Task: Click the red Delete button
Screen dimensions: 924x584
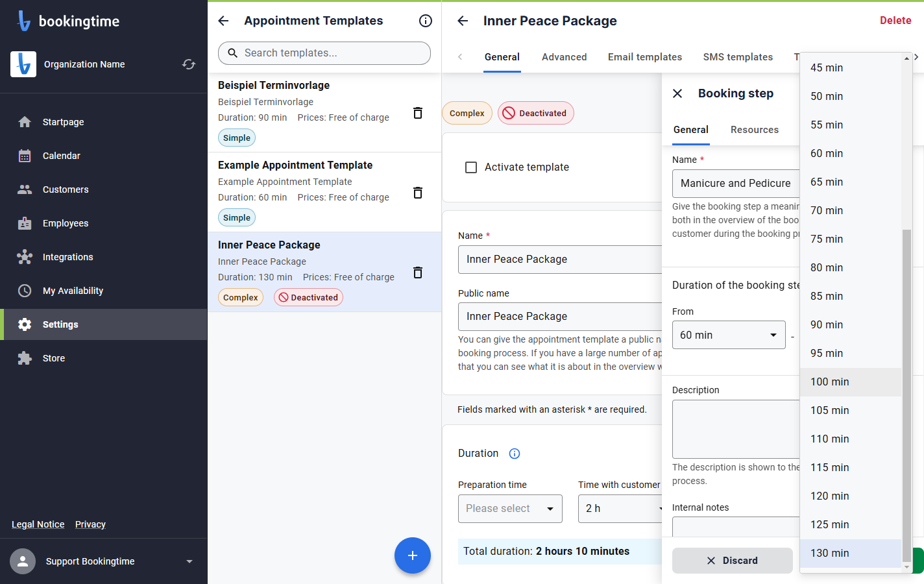Action: point(895,21)
